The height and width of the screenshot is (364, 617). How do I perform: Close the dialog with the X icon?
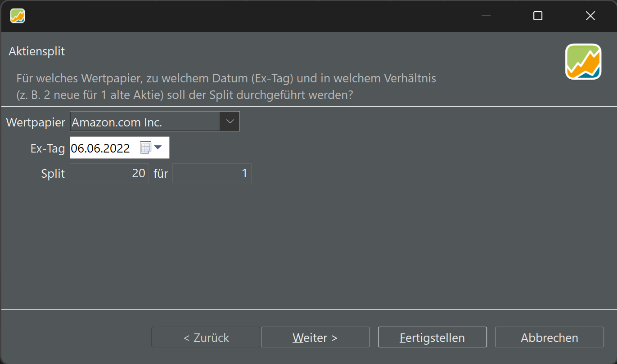(590, 16)
